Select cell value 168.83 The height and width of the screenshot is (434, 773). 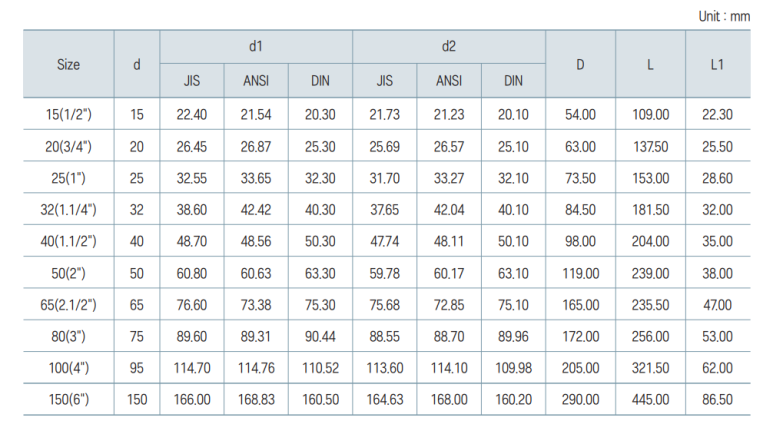pos(256,399)
